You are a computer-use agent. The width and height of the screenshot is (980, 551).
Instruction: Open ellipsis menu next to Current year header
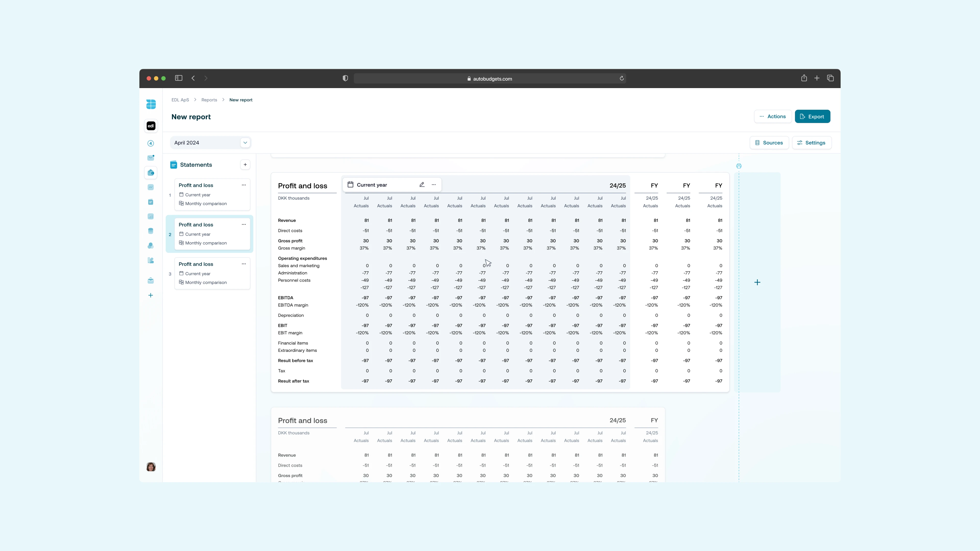pos(434,185)
